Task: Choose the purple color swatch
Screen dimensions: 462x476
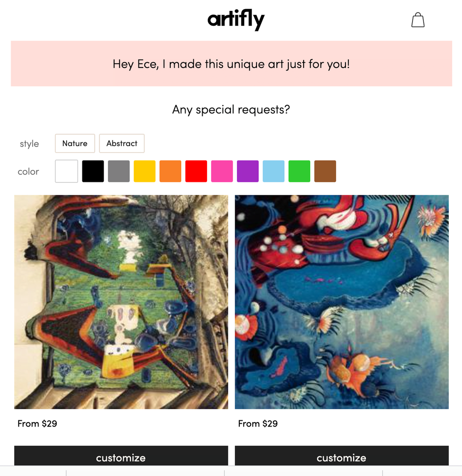Action: (x=247, y=171)
